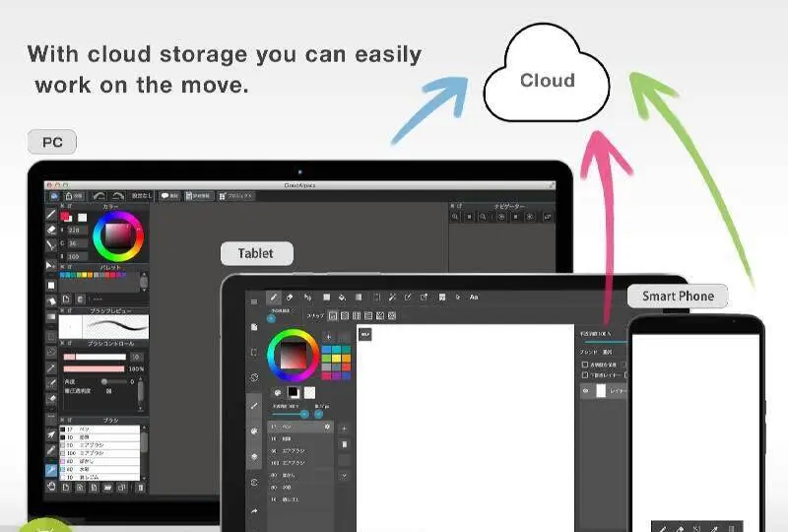Toggle third snap guide icon on tablet
The width and height of the screenshot is (788, 532).
(x=357, y=316)
